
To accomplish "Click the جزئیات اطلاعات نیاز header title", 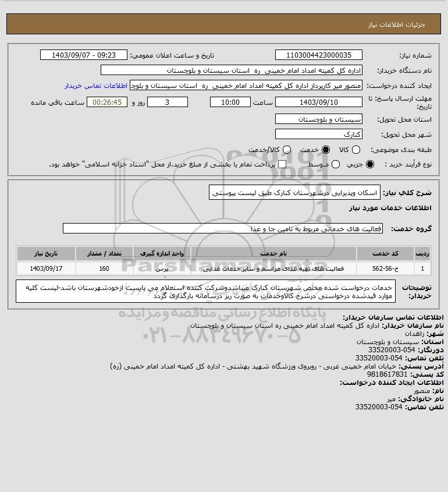I will pos(397,24).
